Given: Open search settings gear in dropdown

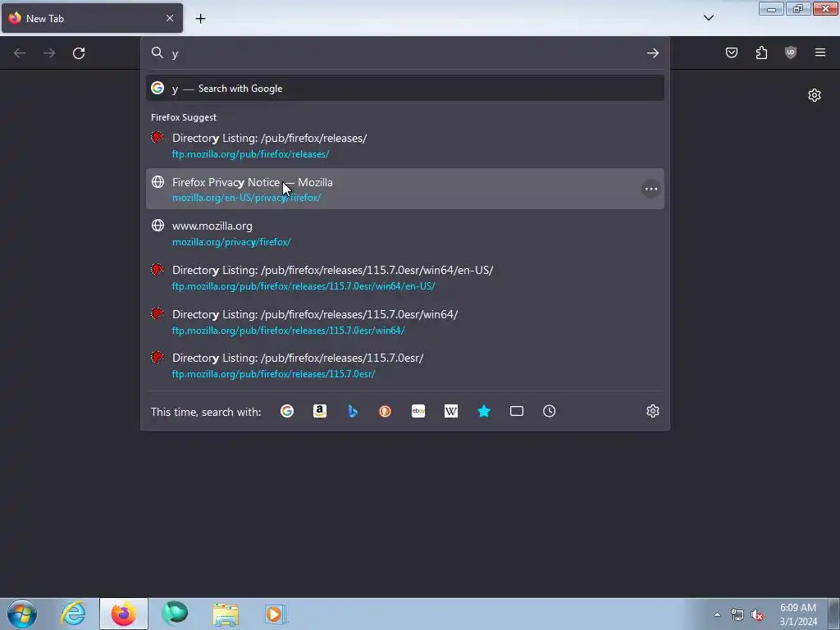Looking at the screenshot, I should [652, 411].
